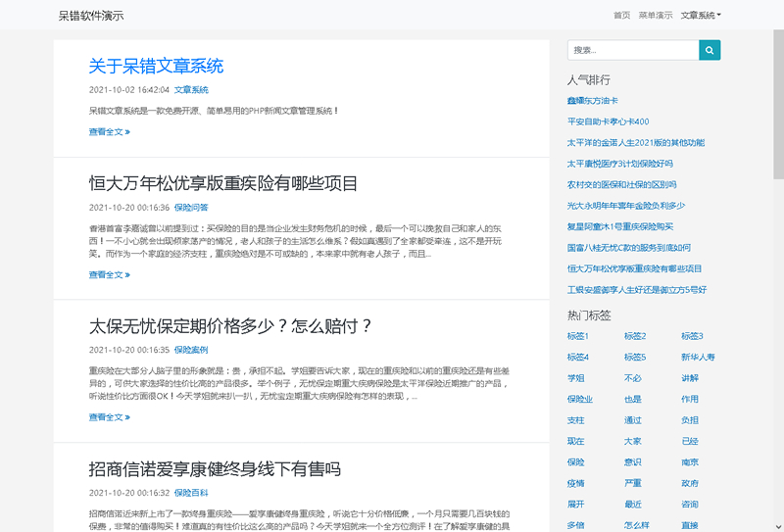This screenshot has width=784, height=532.
Task: Click the date 2021-10-20 00:16:36
Action: pyautogui.click(x=129, y=208)
